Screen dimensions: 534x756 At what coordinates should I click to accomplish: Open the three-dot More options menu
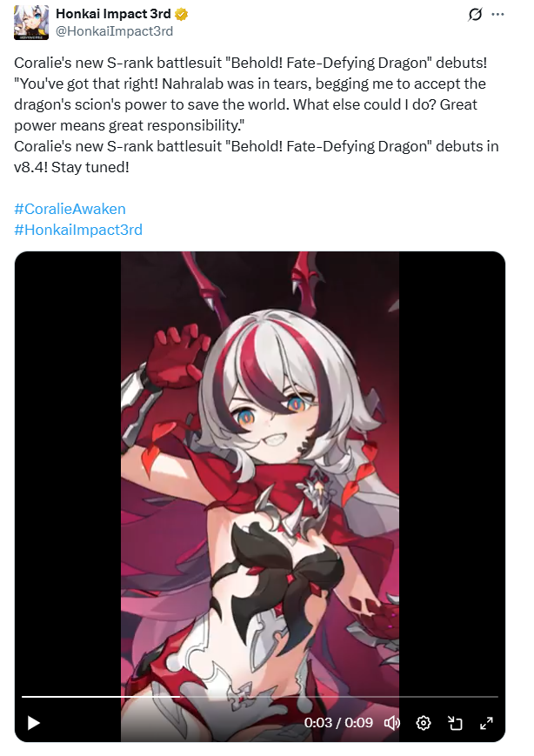click(497, 15)
